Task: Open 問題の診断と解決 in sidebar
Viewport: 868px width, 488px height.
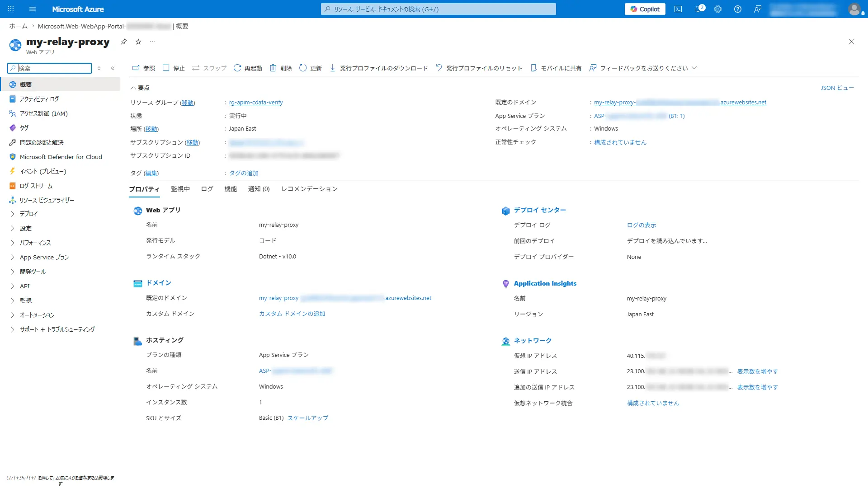Action: coord(60,142)
